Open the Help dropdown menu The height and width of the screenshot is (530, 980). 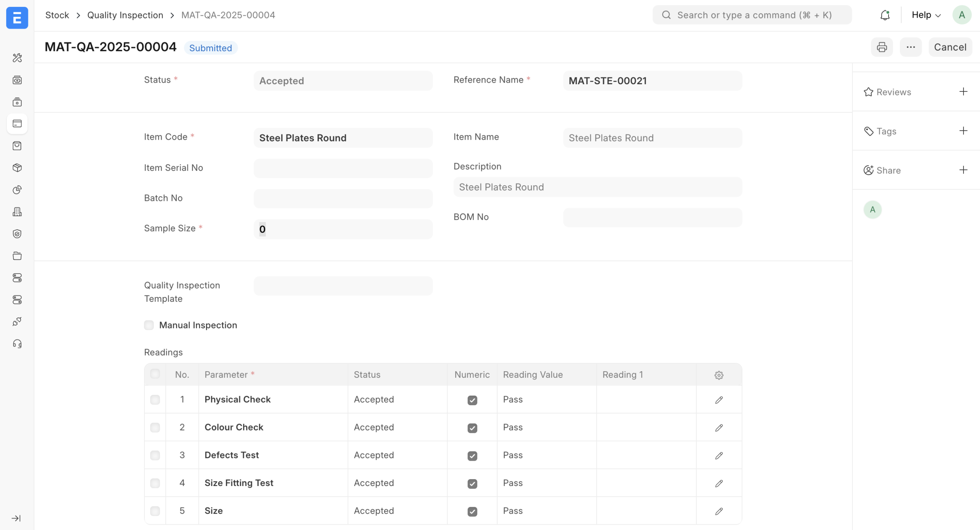tap(926, 15)
